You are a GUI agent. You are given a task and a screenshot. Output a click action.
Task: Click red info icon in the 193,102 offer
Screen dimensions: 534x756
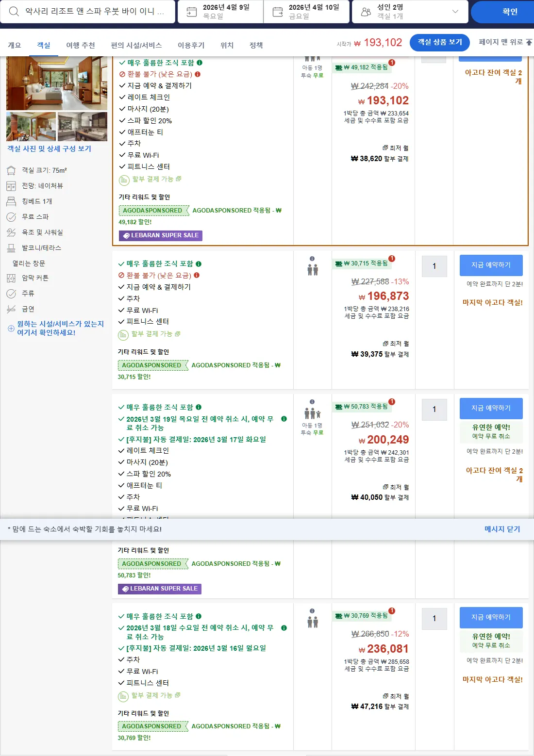click(198, 74)
